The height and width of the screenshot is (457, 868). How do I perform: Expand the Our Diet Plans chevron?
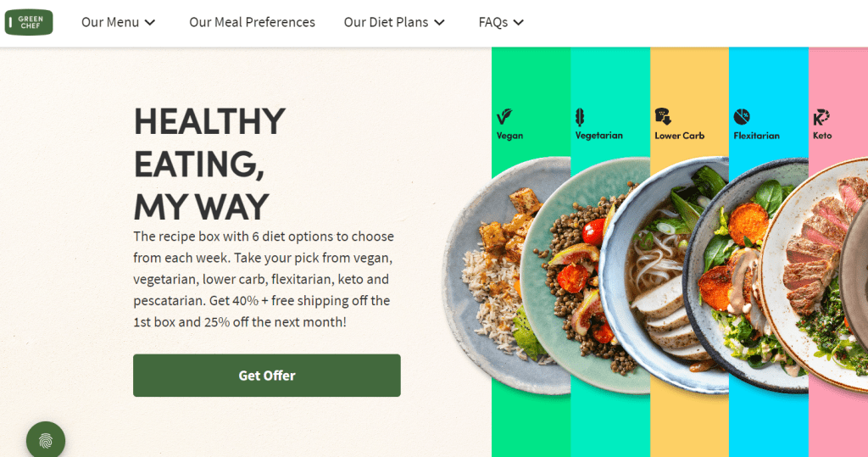[440, 23]
